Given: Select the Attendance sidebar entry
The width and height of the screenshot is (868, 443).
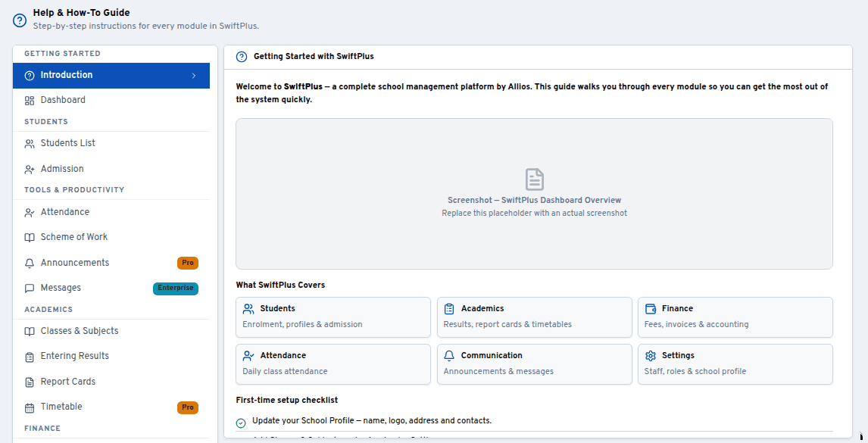Looking at the screenshot, I should [111, 212].
